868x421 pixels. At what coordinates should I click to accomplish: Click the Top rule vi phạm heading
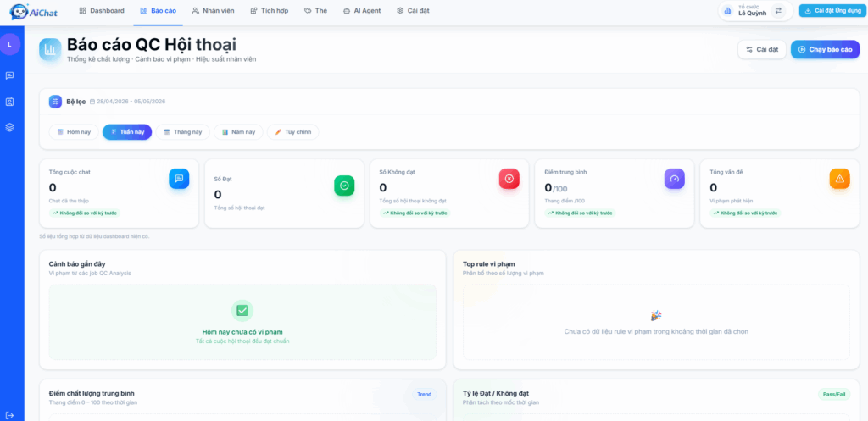click(489, 264)
